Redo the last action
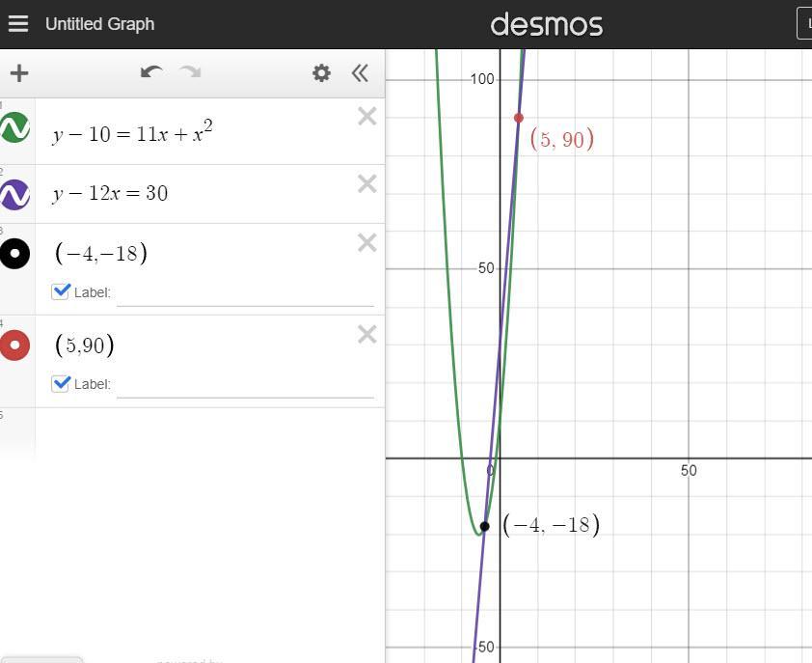This screenshot has height=663, width=812. tap(190, 72)
